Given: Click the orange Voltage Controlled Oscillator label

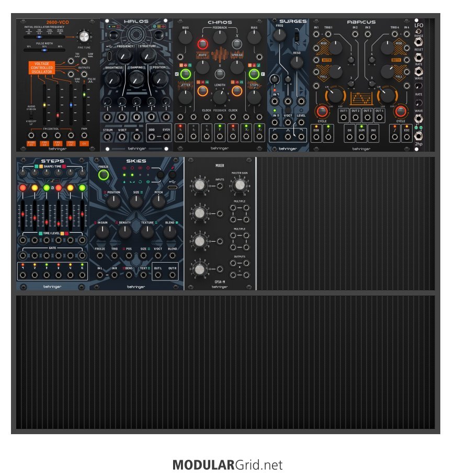Looking at the screenshot, I should pyautogui.click(x=41, y=67).
